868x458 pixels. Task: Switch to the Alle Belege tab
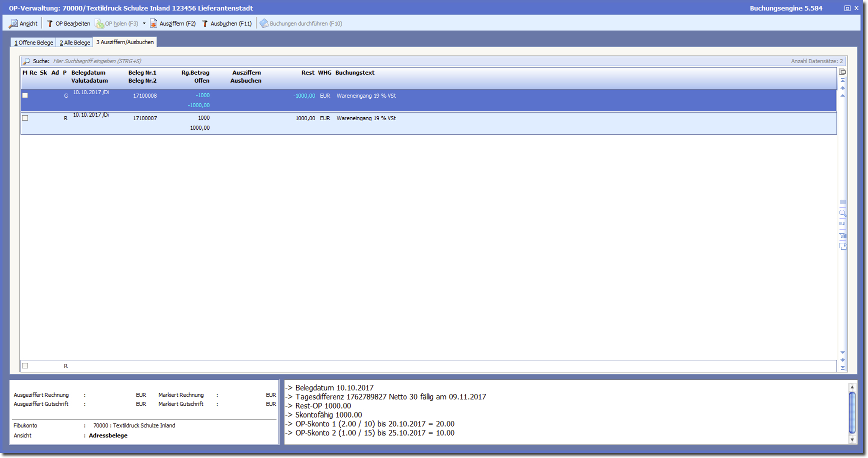point(75,43)
